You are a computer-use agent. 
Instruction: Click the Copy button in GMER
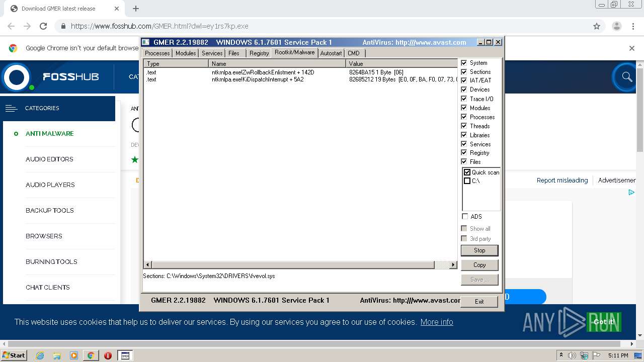click(x=479, y=265)
